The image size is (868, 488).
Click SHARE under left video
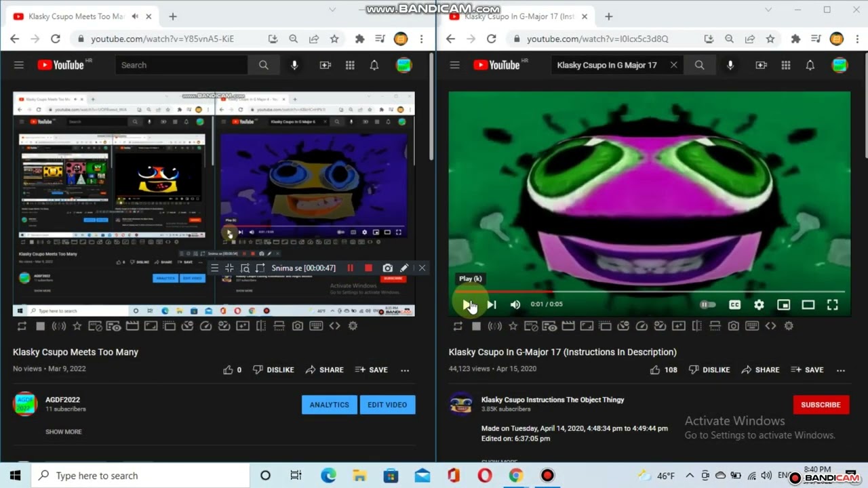point(324,370)
